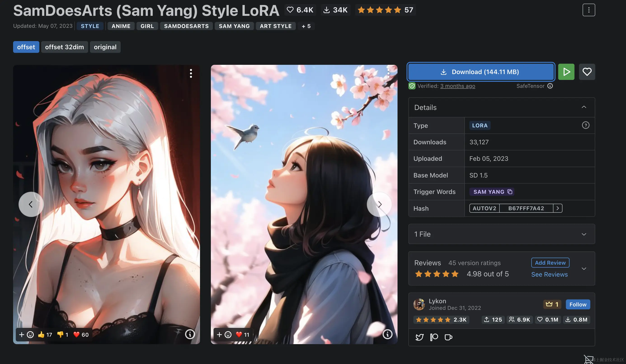Viewport: 626px width, 364px height.
Task: Open the creator's Twitter link icon
Action: [419, 337]
